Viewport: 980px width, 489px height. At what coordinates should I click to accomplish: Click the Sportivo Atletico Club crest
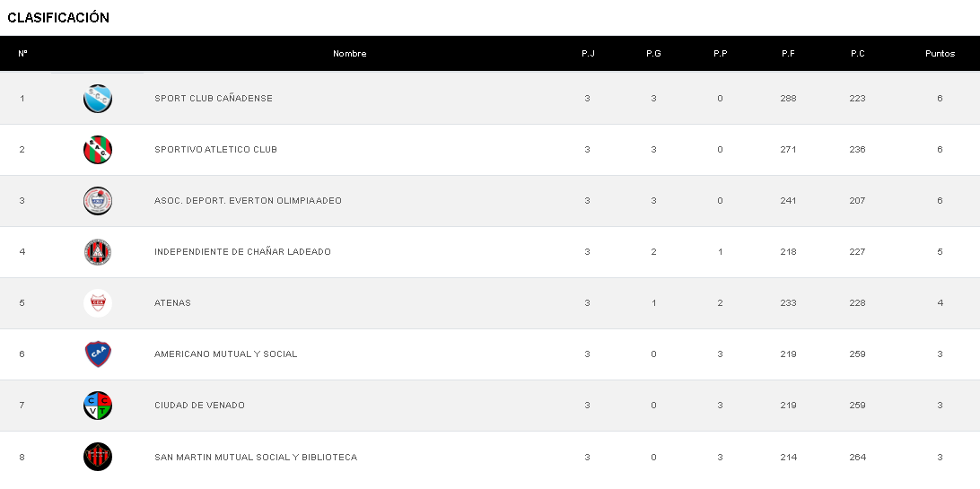click(98, 149)
